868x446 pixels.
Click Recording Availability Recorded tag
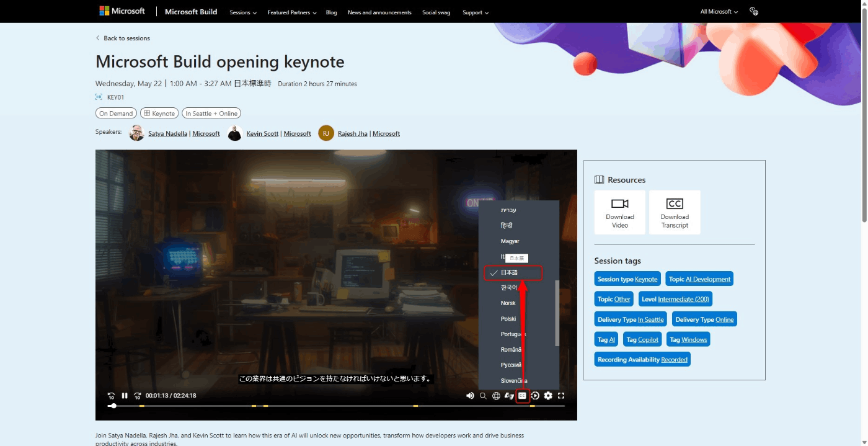[642, 359]
